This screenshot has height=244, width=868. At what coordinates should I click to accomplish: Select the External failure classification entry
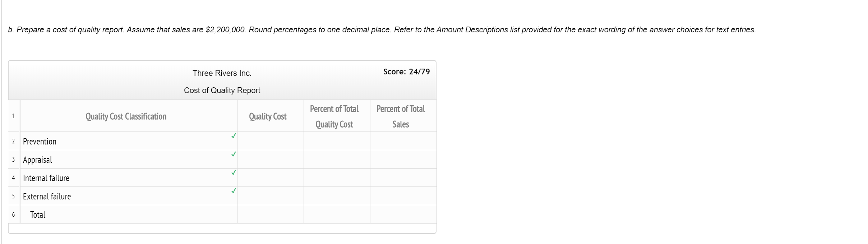(129, 196)
